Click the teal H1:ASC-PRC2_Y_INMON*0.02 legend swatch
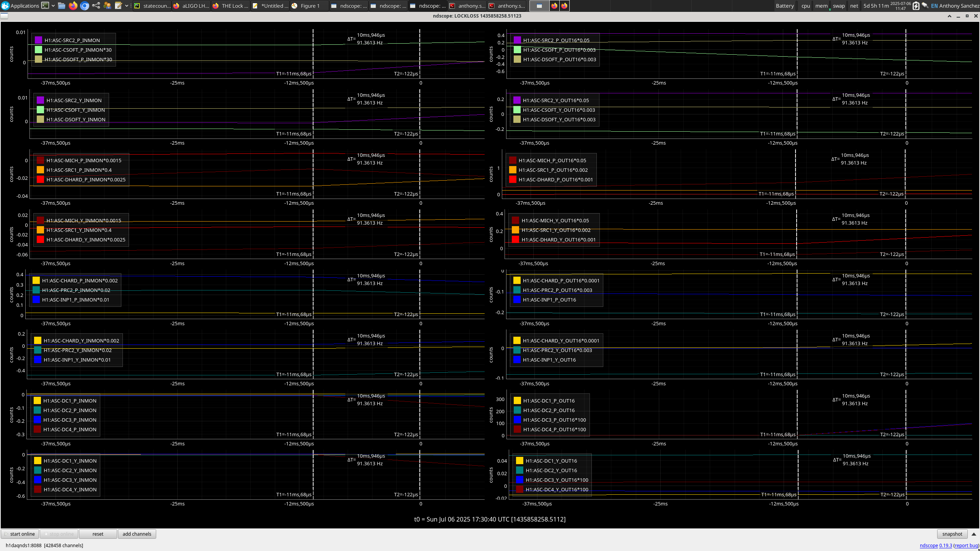 tap(38, 350)
